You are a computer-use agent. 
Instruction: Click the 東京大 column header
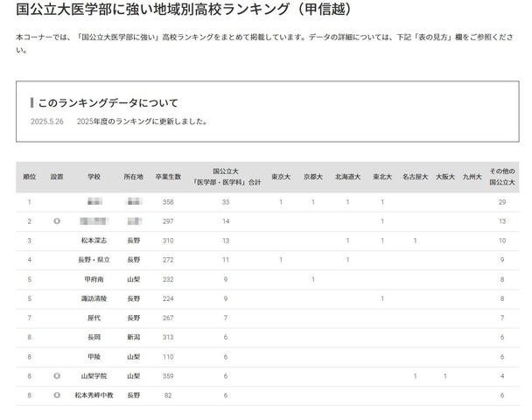pos(281,177)
